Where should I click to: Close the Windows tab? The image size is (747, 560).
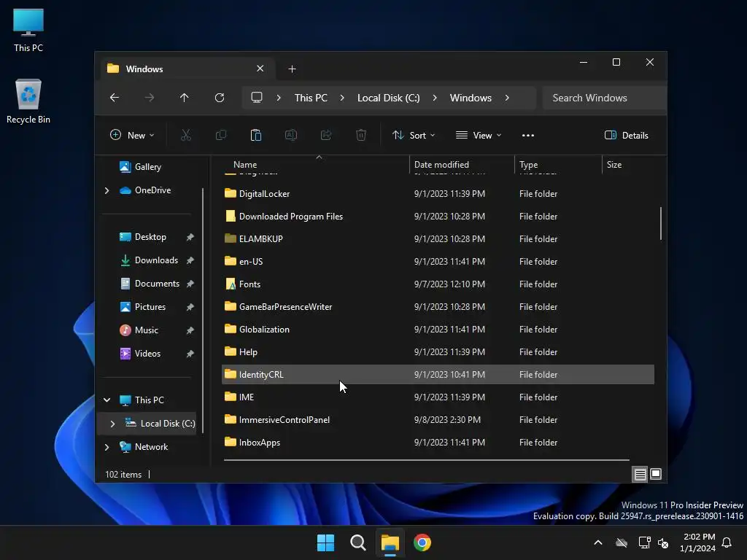260,69
